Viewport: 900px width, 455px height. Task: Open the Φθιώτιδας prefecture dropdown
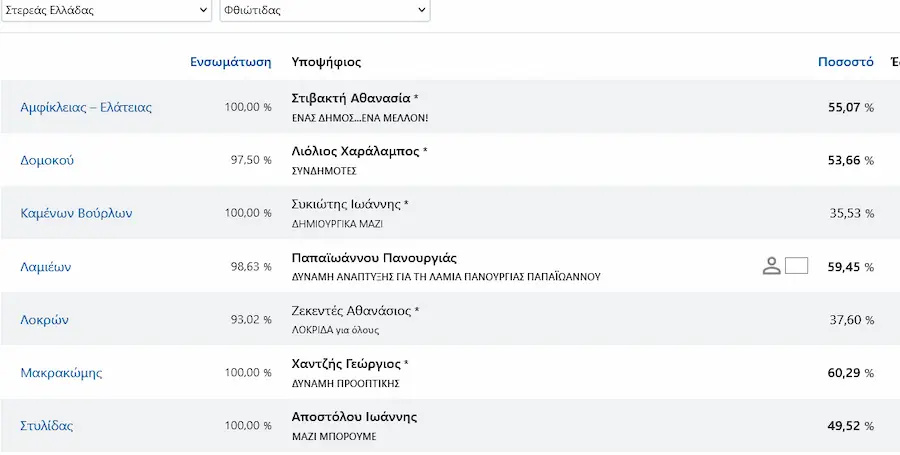click(x=325, y=10)
